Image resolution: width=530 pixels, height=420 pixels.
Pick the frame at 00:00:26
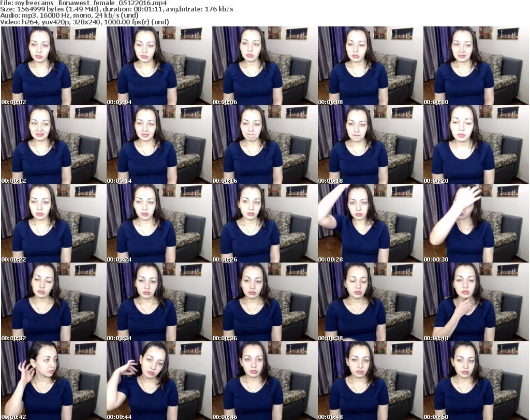pos(264,224)
